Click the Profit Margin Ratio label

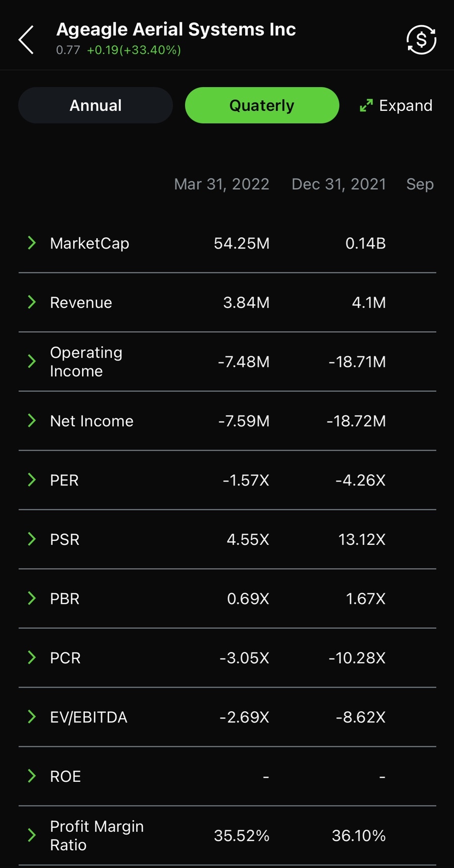pyautogui.click(x=97, y=836)
